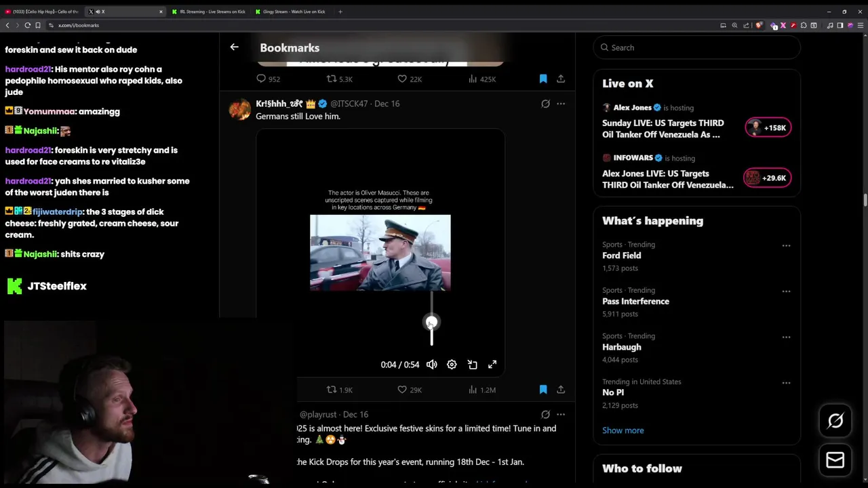This screenshot has width=868, height=488.
Task: Open ITSCK47's profile avatar
Action: pos(240,109)
